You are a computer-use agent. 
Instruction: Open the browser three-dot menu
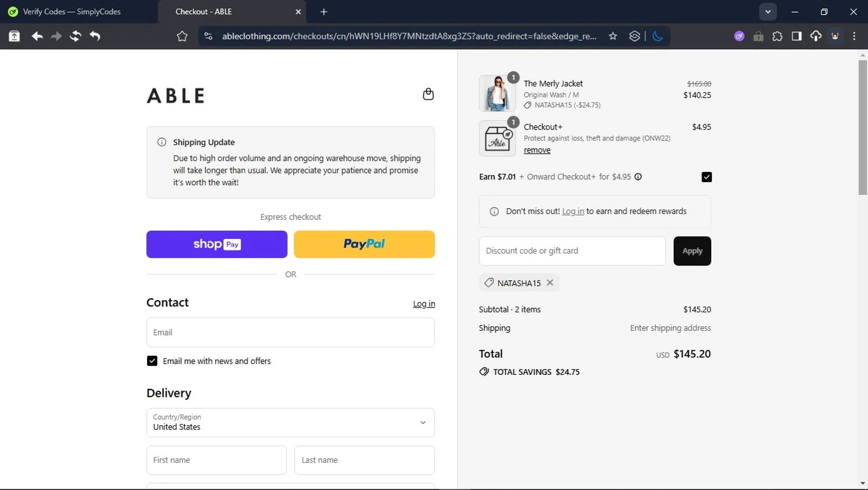click(x=854, y=36)
